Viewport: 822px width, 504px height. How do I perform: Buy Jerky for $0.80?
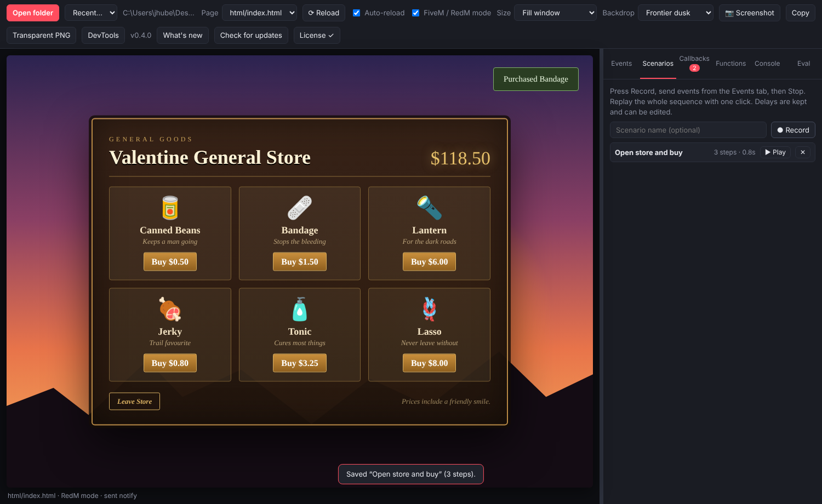170,363
